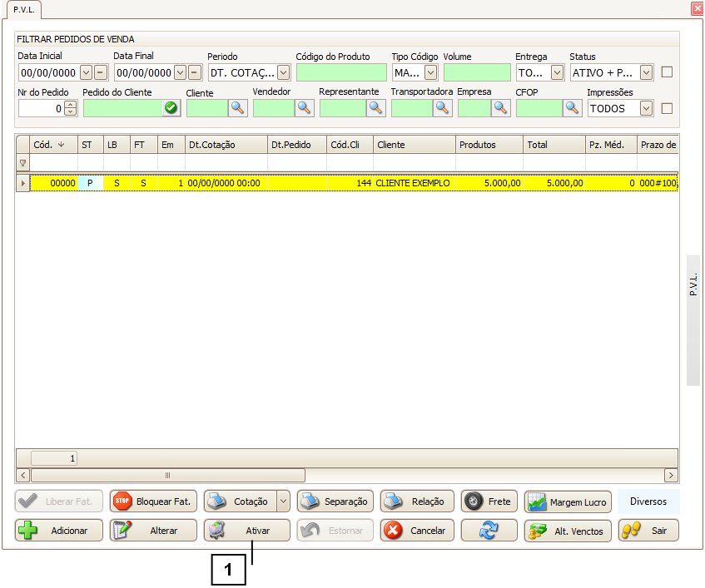705x588 pixels.
Task: Click the blue refresh arrows button
Action: click(x=489, y=531)
